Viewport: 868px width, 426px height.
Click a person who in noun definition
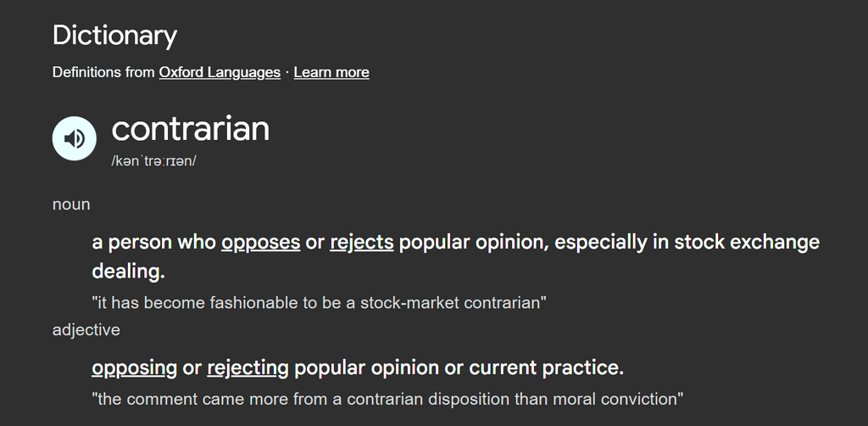pos(154,242)
